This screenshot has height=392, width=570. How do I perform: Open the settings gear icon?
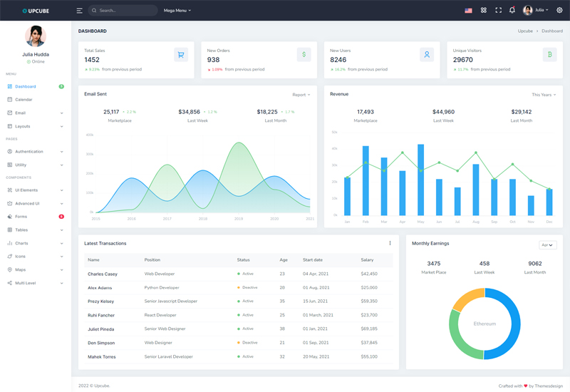(x=559, y=11)
